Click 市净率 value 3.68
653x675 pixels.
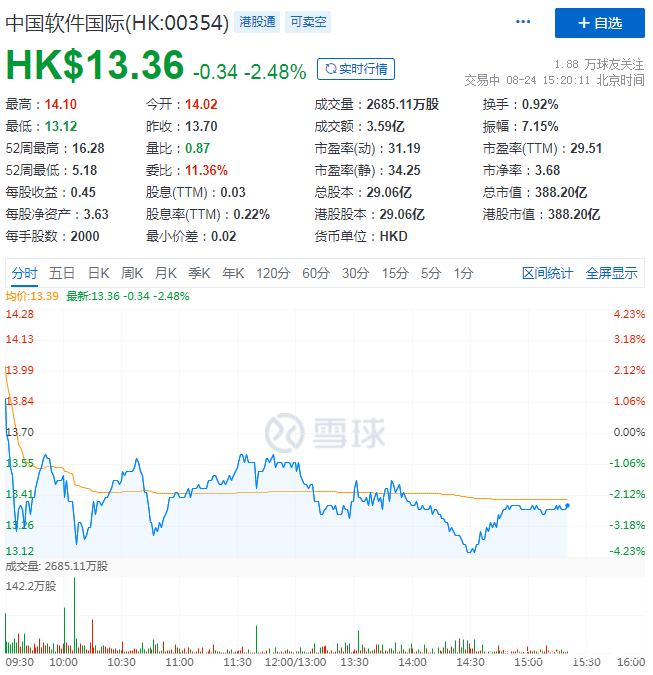pos(547,170)
